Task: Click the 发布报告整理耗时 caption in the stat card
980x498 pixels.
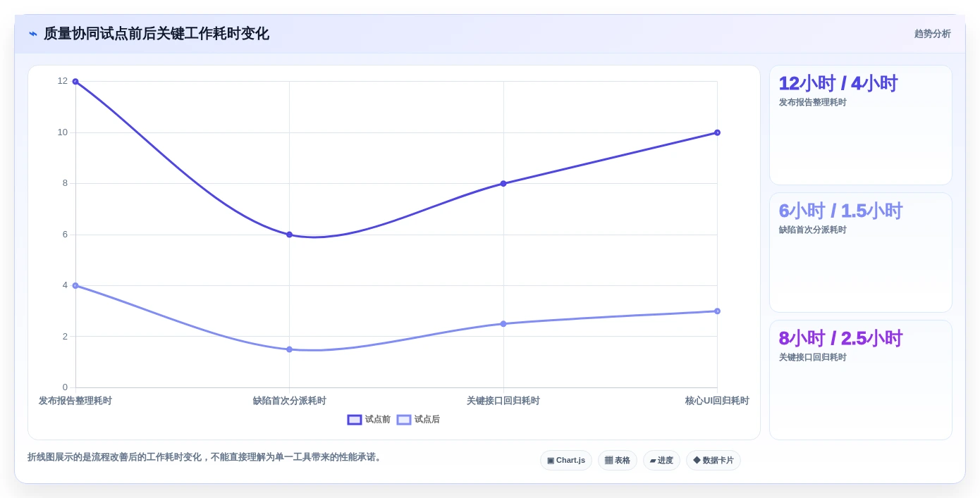Action: 812,102
